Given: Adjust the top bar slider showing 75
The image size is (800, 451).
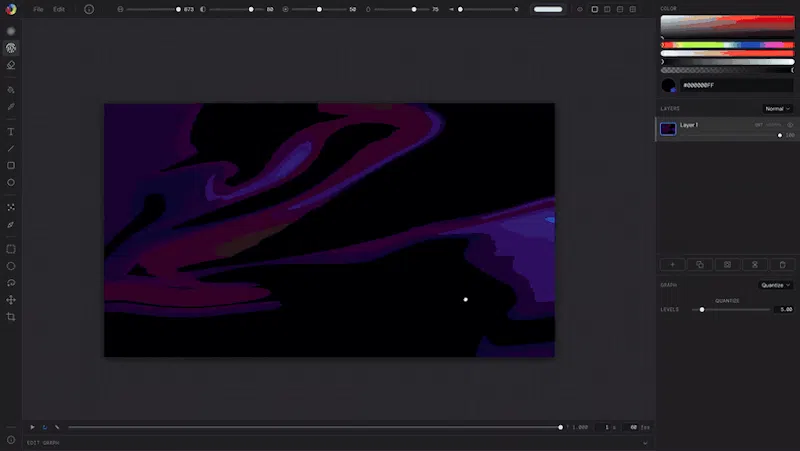Looking at the screenshot, I should (x=402, y=9).
